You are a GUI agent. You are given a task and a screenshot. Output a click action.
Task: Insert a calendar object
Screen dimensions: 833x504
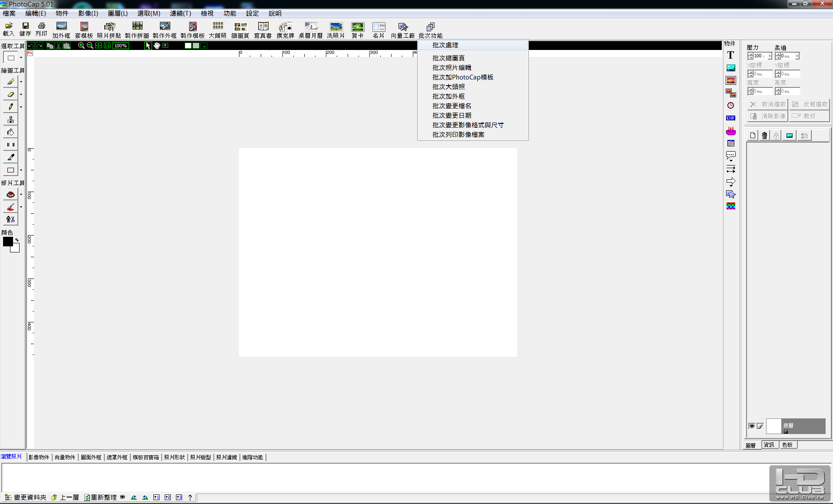(730, 143)
